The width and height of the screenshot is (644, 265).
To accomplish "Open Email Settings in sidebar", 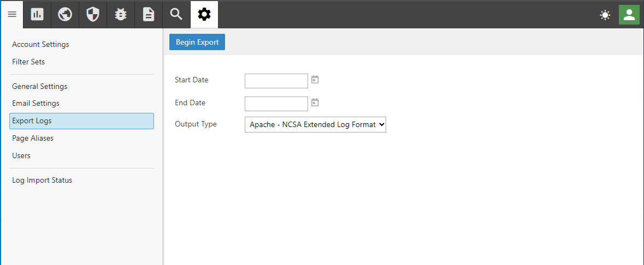I will pyautogui.click(x=36, y=104).
